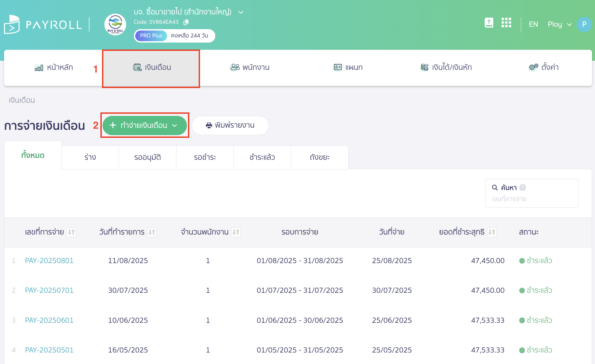The height and width of the screenshot is (364, 595).
Task: Click the Buy & Sell company logo
Action: 115,25
